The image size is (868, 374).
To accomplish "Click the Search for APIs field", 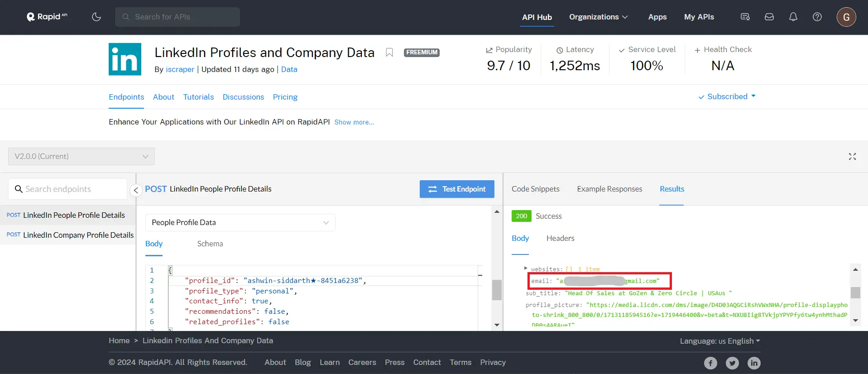I will [x=177, y=17].
